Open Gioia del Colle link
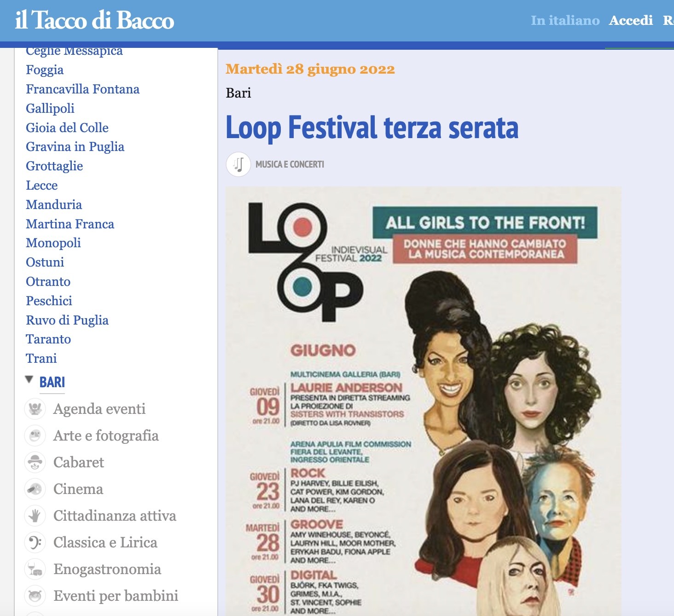This screenshot has height=616, width=674. 67,128
